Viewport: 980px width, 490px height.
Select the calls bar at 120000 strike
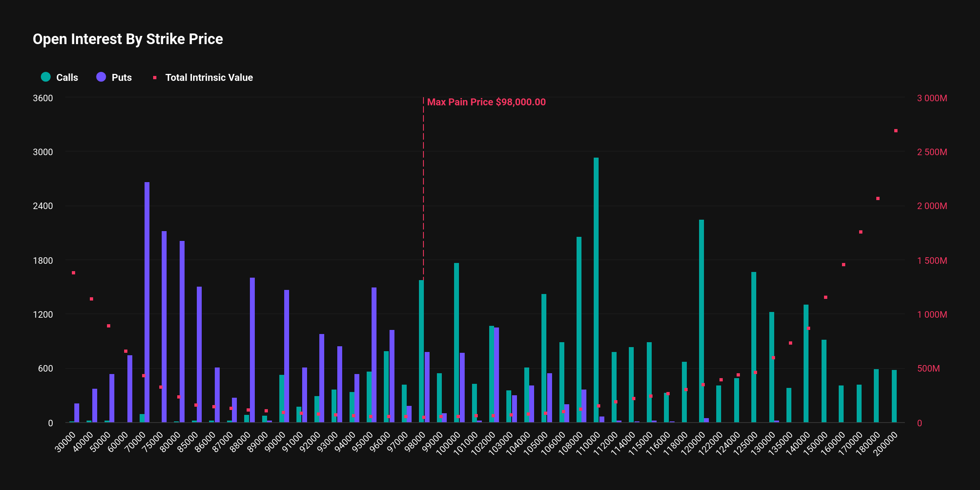[702, 321]
